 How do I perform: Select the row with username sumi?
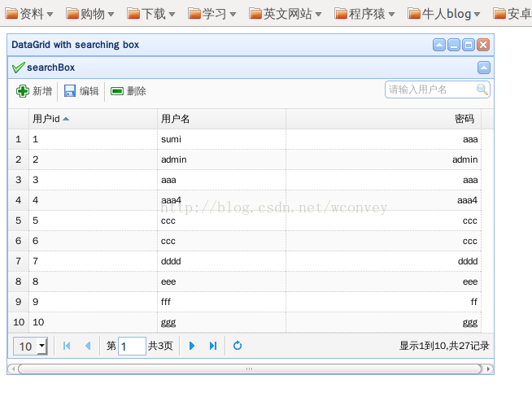(244, 139)
